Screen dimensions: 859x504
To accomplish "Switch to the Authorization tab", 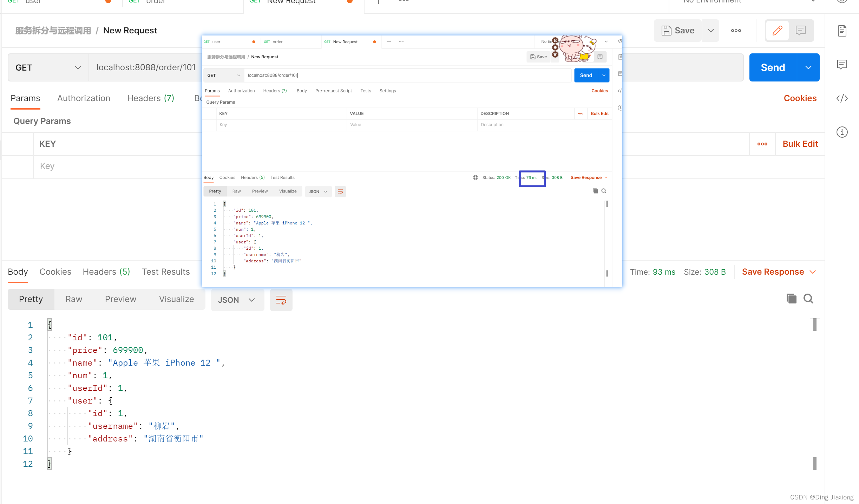I will [x=84, y=98].
